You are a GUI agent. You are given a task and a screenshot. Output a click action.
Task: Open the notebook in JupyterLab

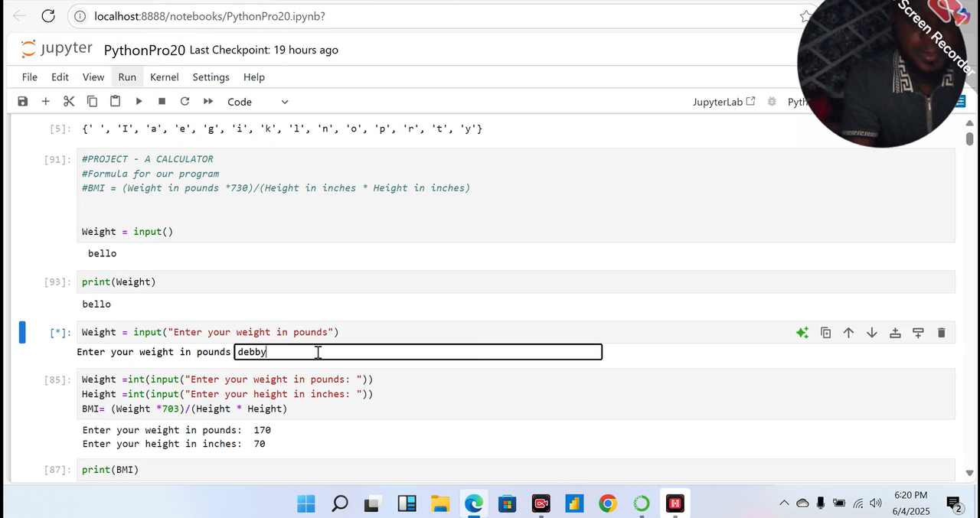click(x=724, y=102)
